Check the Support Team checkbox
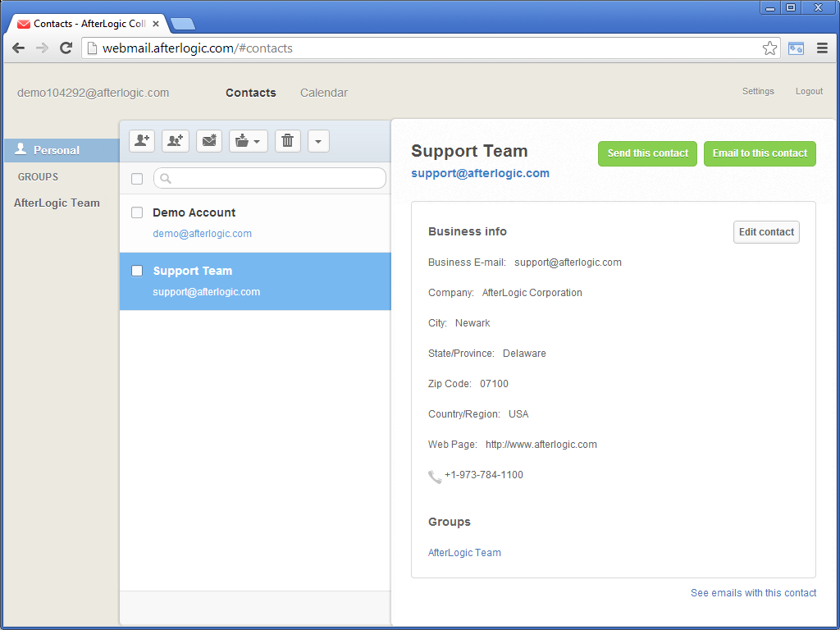Image resolution: width=840 pixels, height=630 pixels. point(137,271)
